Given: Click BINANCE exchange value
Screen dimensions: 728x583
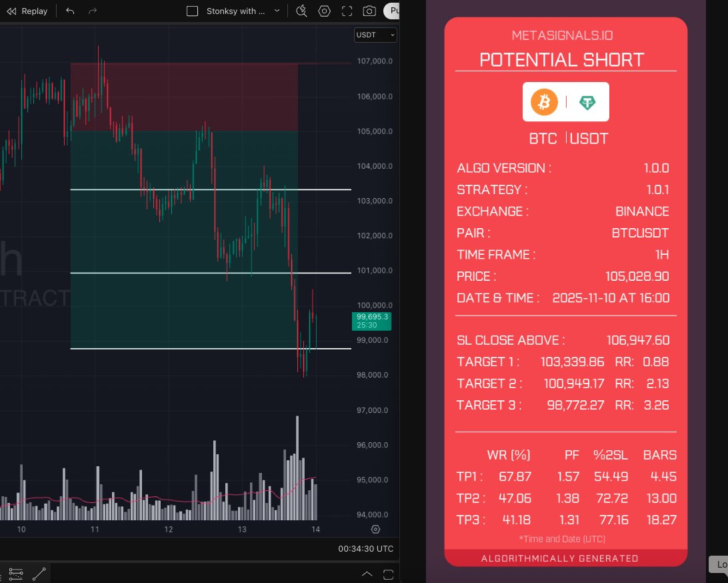Looking at the screenshot, I should tap(642, 211).
